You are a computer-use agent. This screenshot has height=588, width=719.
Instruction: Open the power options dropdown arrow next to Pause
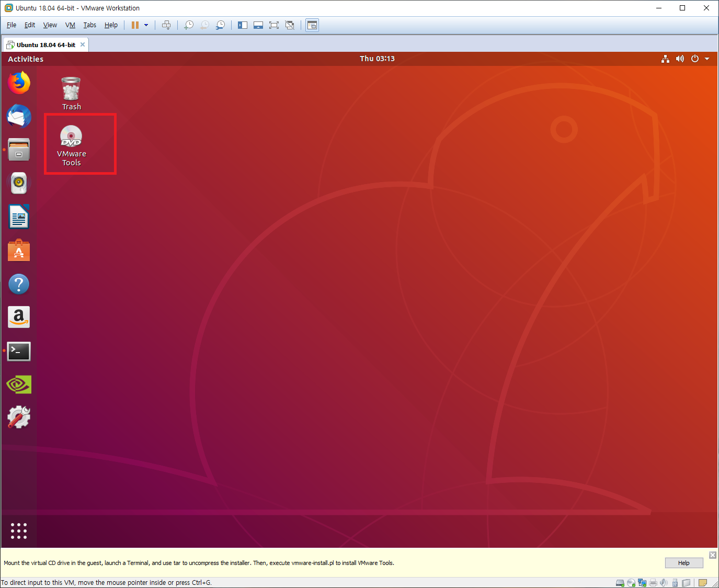pyautogui.click(x=146, y=25)
